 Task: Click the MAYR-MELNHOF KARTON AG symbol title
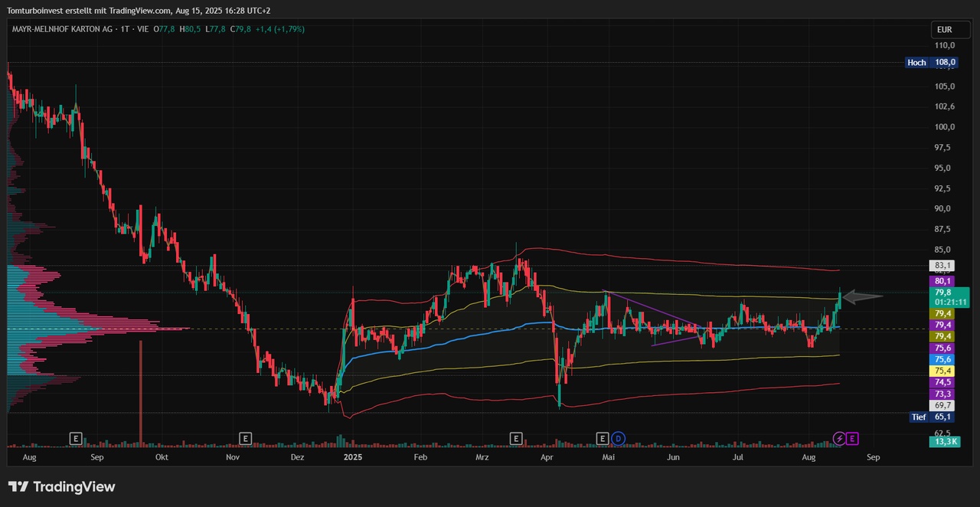61,29
